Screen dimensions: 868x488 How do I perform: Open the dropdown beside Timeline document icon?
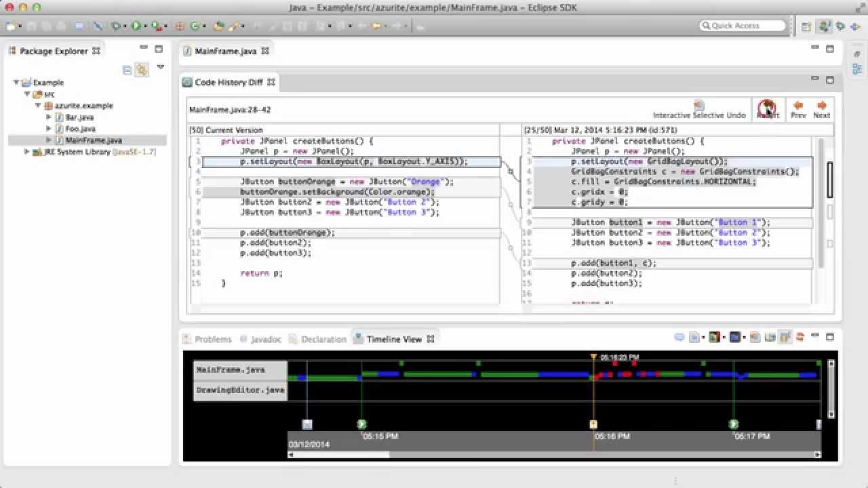coord(703,338)
